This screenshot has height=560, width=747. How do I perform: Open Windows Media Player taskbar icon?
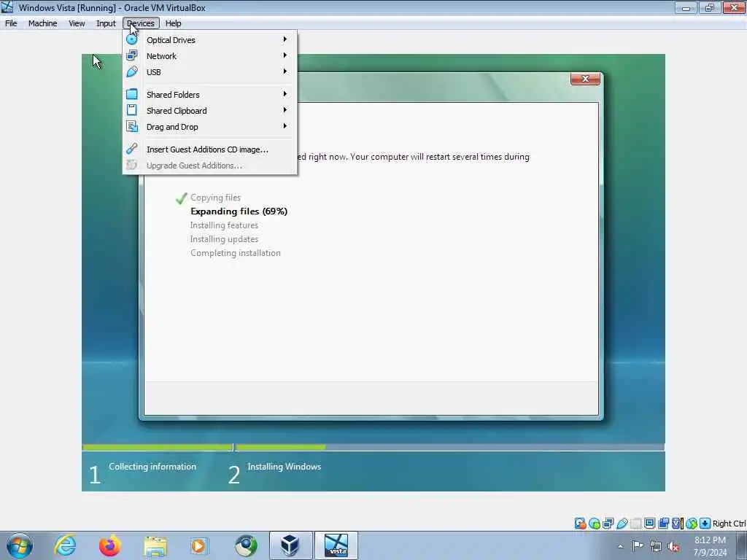tap(198, 545)
